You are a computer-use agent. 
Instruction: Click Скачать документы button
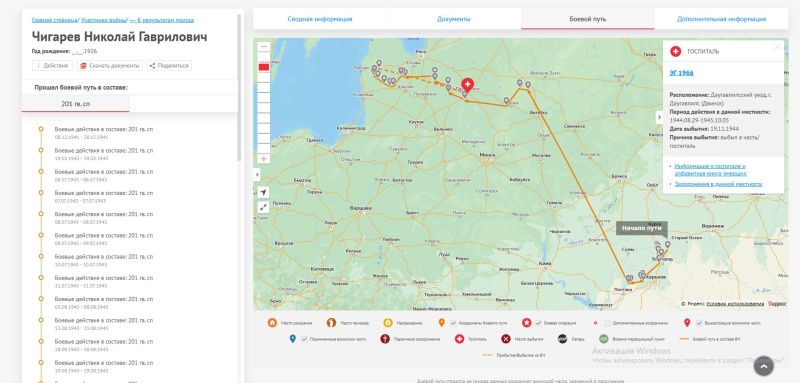coord(110,66)
